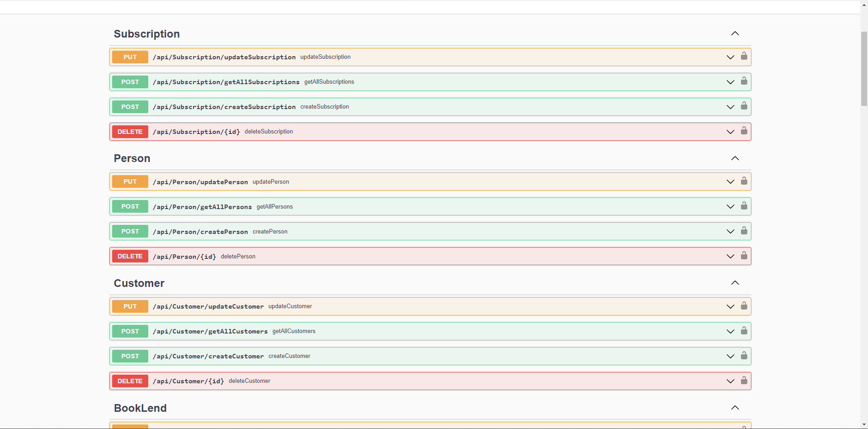
Task: Collapse the Person section chevron
Action: pos(735,158)
